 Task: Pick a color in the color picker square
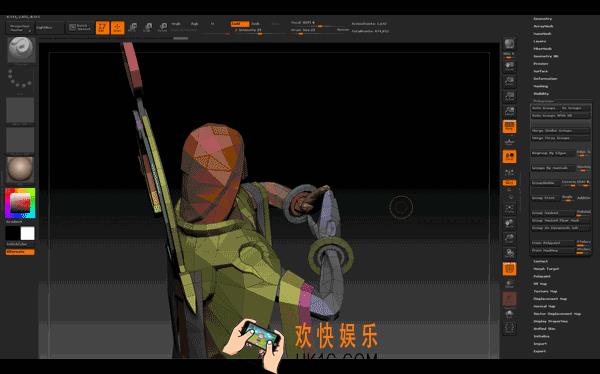pyautogui.click(x=20, y=203)
